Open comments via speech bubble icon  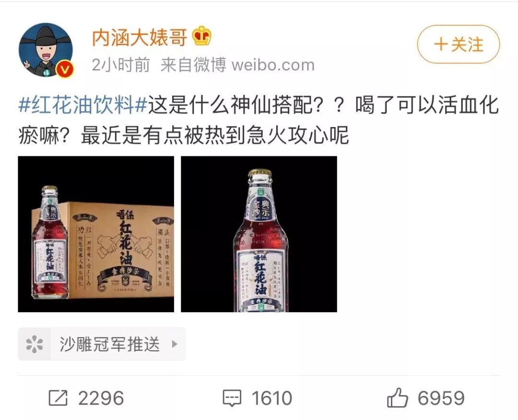[x=232, y=398]
